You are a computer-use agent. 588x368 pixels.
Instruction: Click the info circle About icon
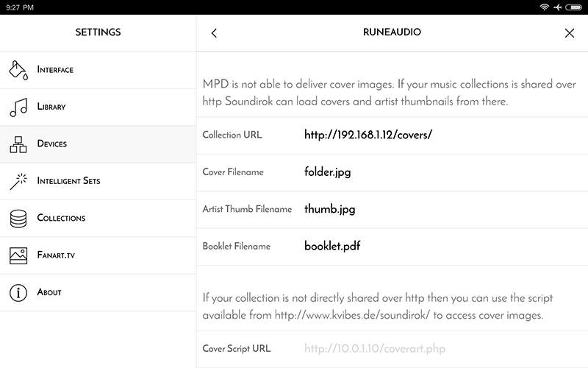pyautogui.click(x=18, y=292)
